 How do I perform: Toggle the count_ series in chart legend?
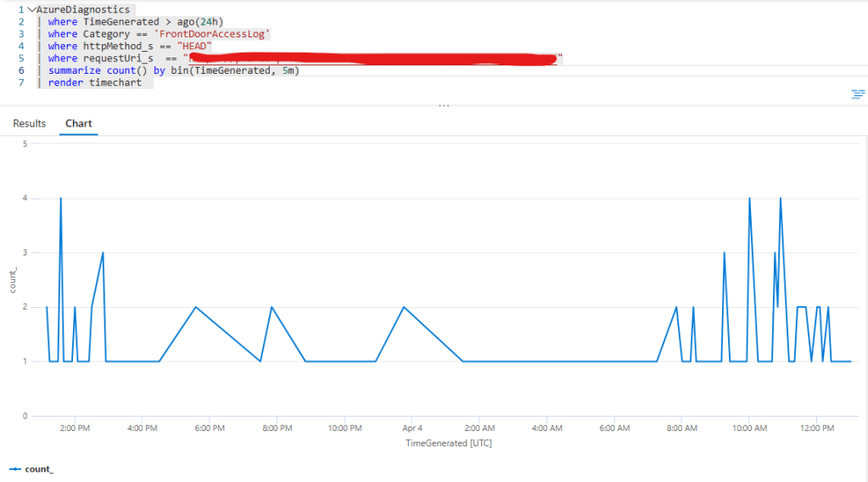[x=31, y=468]
